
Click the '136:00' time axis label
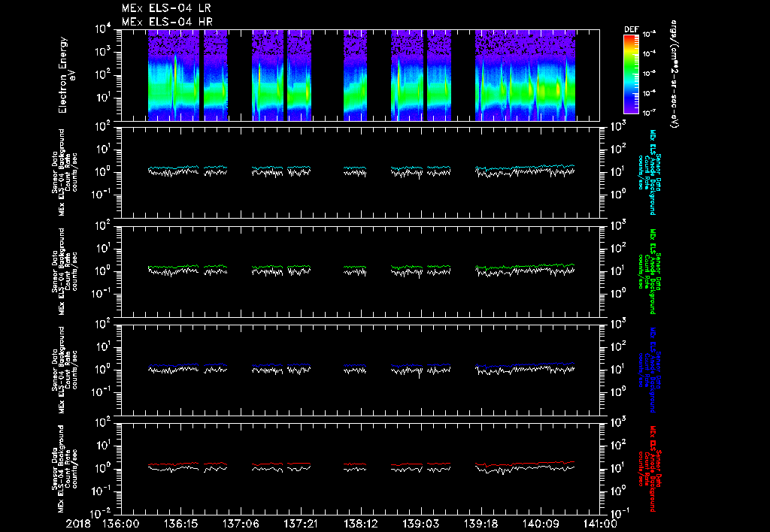[121, 524]
